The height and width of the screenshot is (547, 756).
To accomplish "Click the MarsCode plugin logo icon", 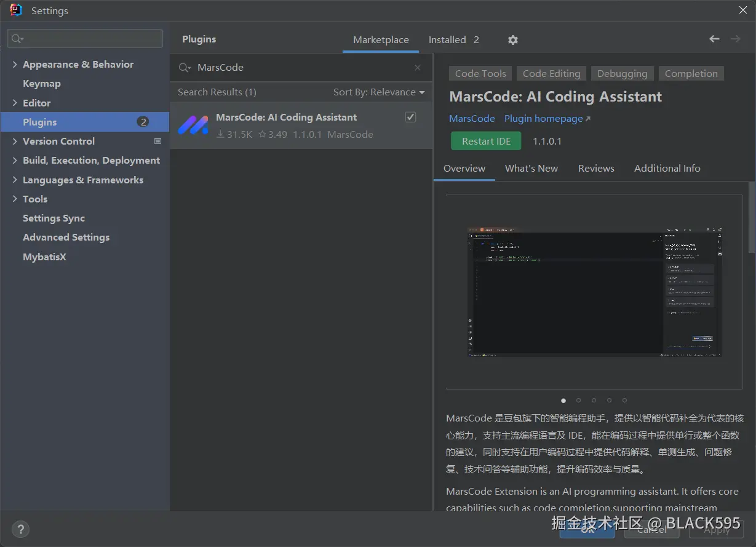I will click(x=193, y=126).
